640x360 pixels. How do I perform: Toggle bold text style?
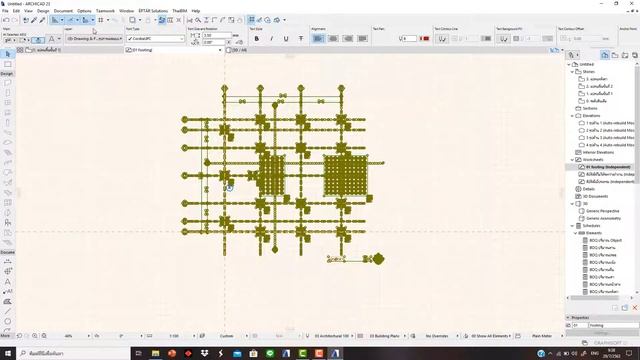tap(257, 39)
